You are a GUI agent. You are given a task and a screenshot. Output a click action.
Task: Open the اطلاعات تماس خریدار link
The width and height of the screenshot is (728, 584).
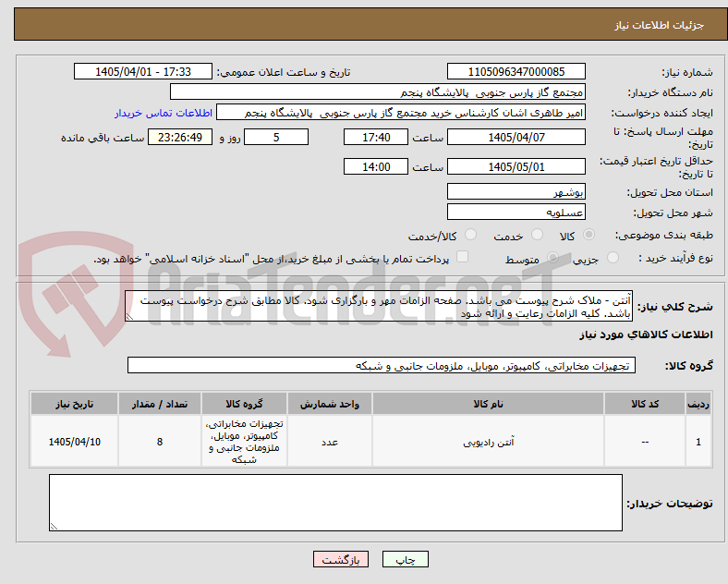click(x=164, y=113)
